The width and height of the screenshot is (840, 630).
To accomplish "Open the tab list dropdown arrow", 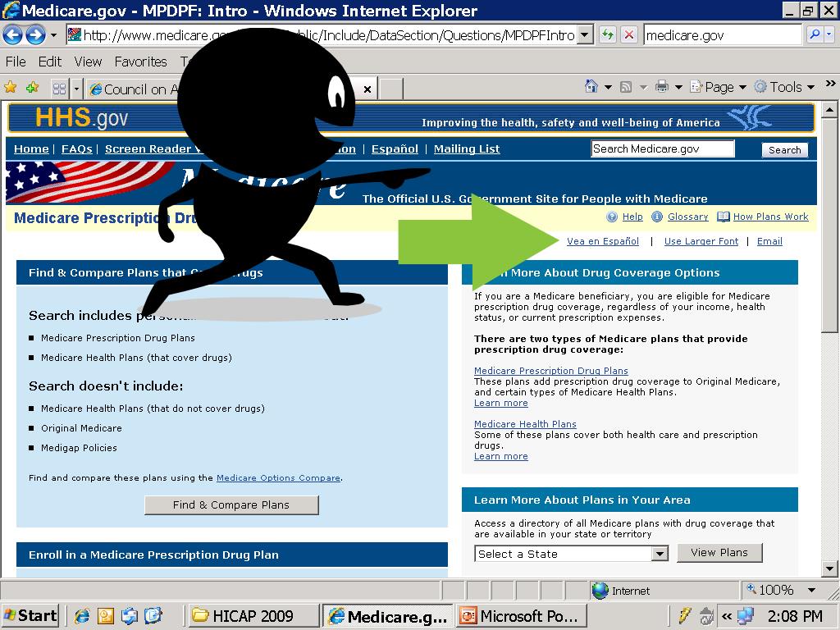I will (76, 89).
